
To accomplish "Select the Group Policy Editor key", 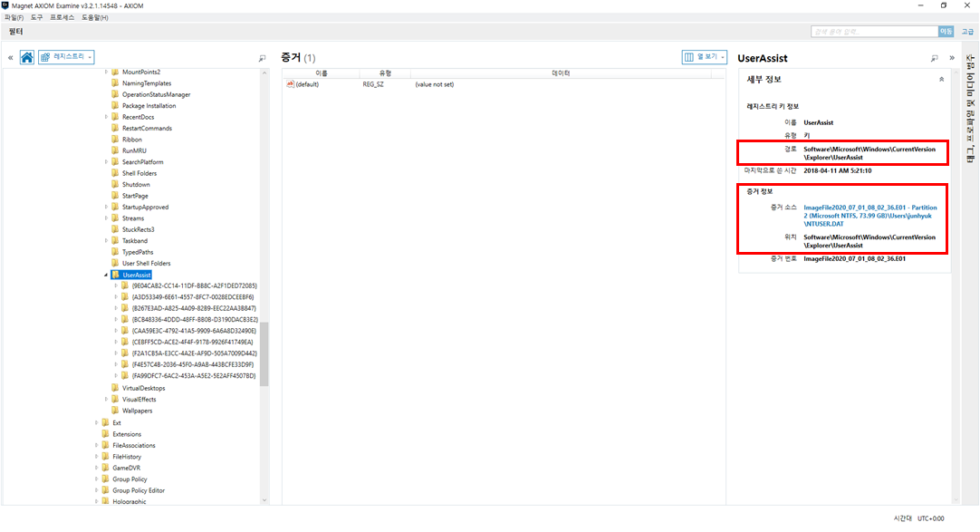I will [139, 490].
